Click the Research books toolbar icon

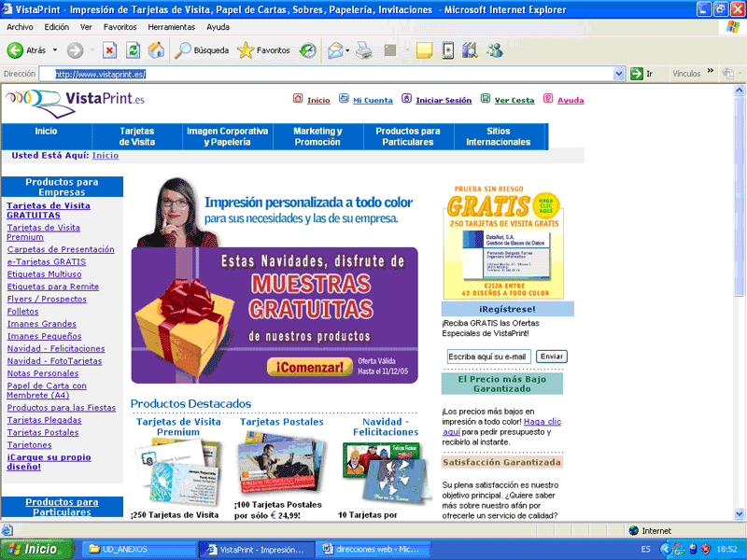click(x=470, y=50)
